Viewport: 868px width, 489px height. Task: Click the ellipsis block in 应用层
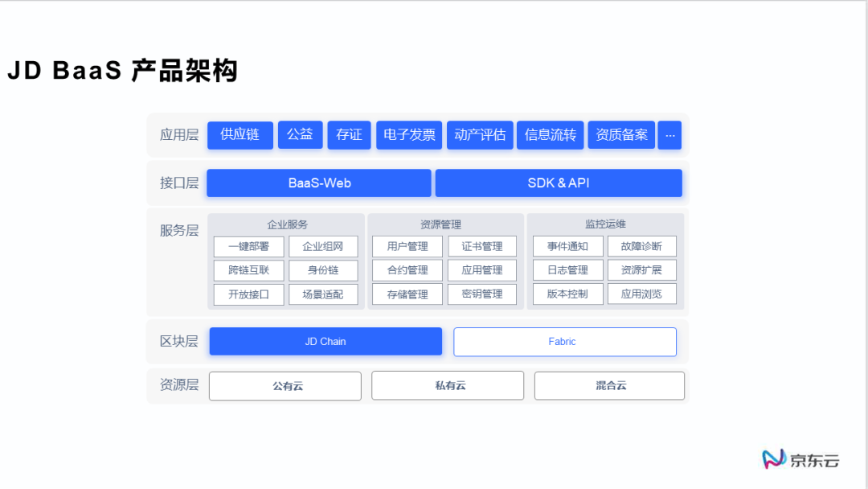point(669,135)
